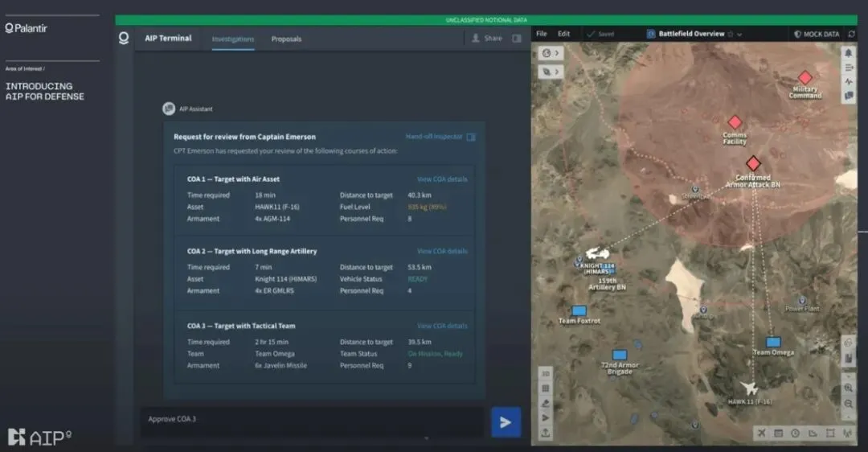Image resolution: width=868 pixels, height=452 pixels.
Task: Click the MOCK DATA shield badge
Action: [817, 35]
